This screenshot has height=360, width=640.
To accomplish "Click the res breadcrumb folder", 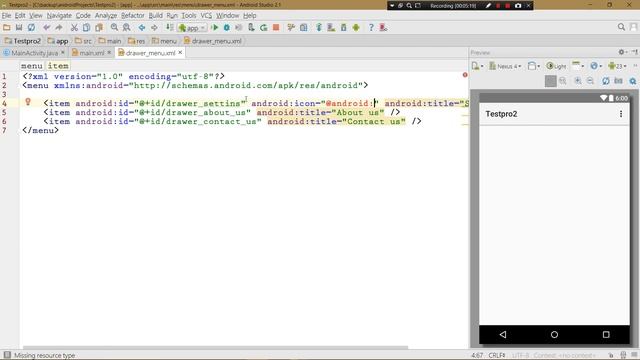I will pyautogui.click(x=136, y=41).
